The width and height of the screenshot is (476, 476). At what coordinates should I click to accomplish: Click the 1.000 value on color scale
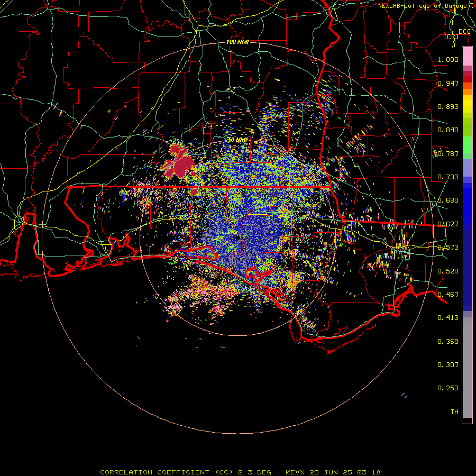448,59
